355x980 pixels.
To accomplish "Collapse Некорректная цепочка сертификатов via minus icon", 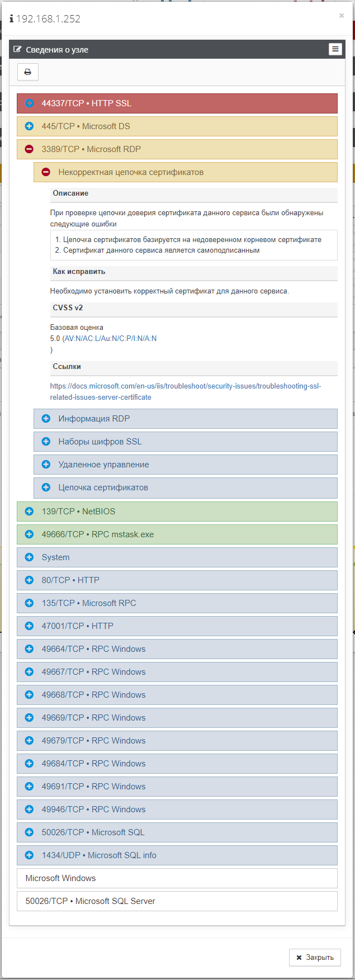I will coord(46,172).
